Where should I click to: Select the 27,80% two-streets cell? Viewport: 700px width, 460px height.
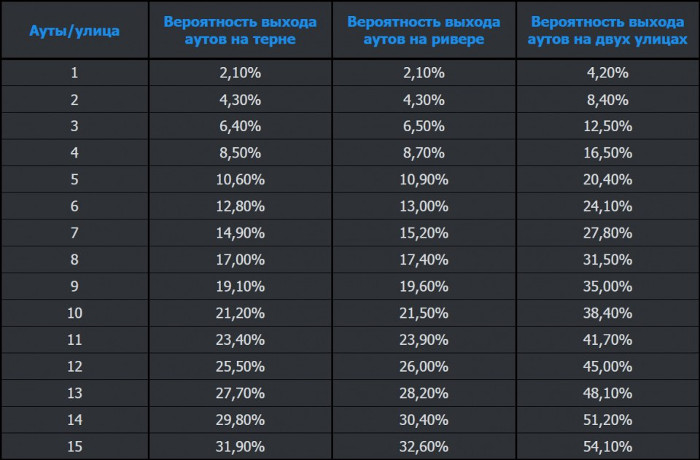coord(607,231)
